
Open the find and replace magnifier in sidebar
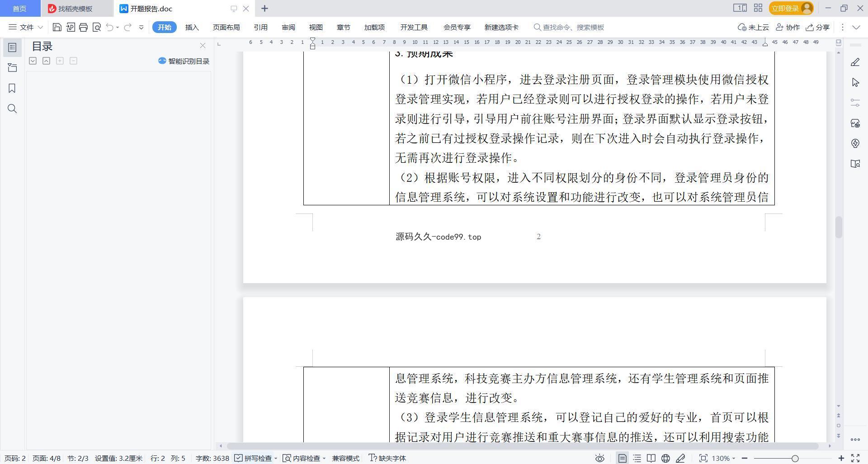point(12,109)
